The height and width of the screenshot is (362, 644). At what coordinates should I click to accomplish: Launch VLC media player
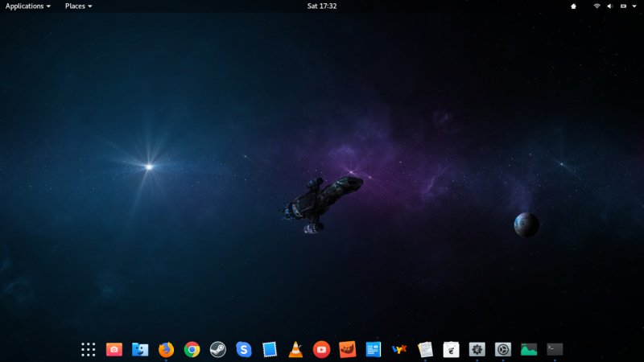point(295,349)
